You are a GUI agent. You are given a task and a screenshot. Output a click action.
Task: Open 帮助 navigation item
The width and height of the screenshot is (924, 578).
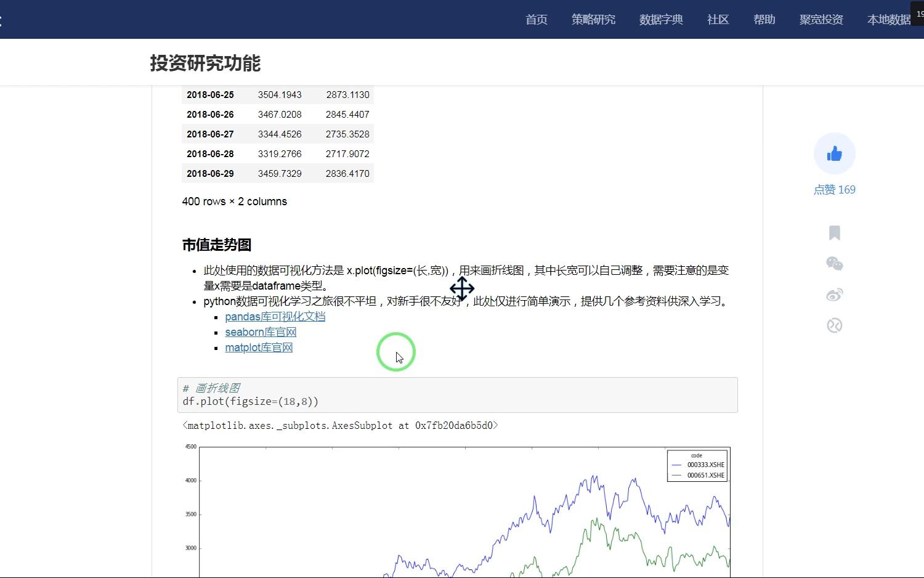(764, 20)
